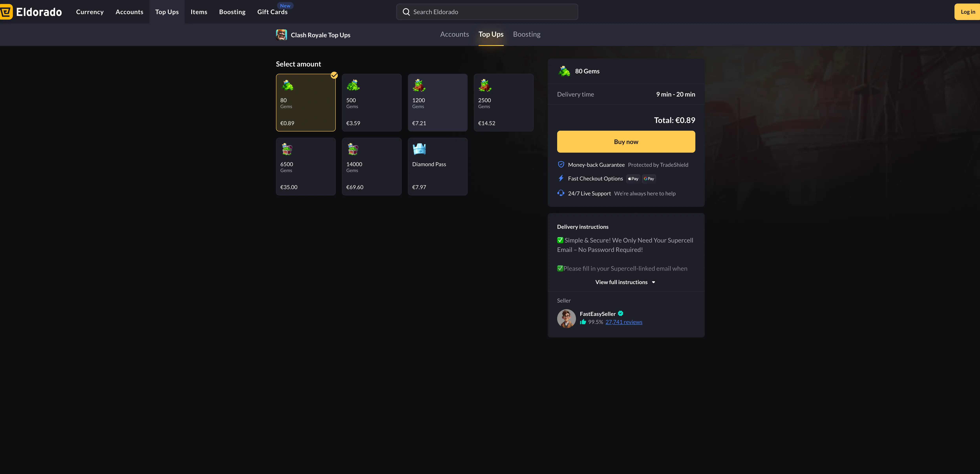This screenshot has width=980, height=474.
Task: Open the Top Ups navigation menu
Action: (x=167, y=12)
